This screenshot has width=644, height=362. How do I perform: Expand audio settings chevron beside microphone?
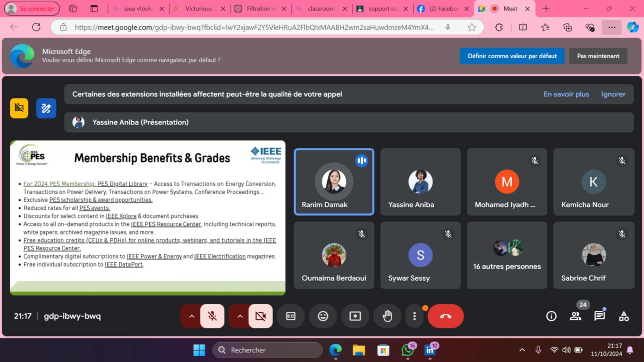192,316
